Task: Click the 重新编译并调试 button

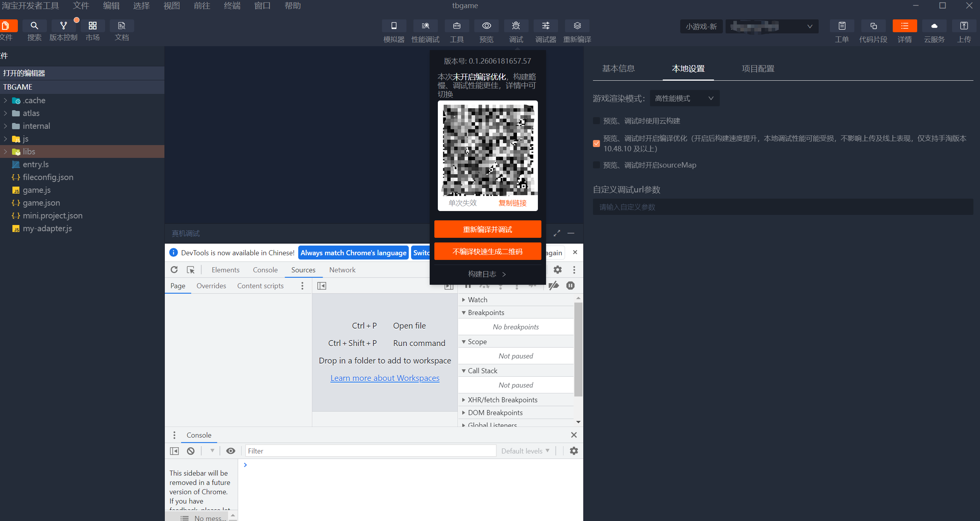Action: pos(488,229)
